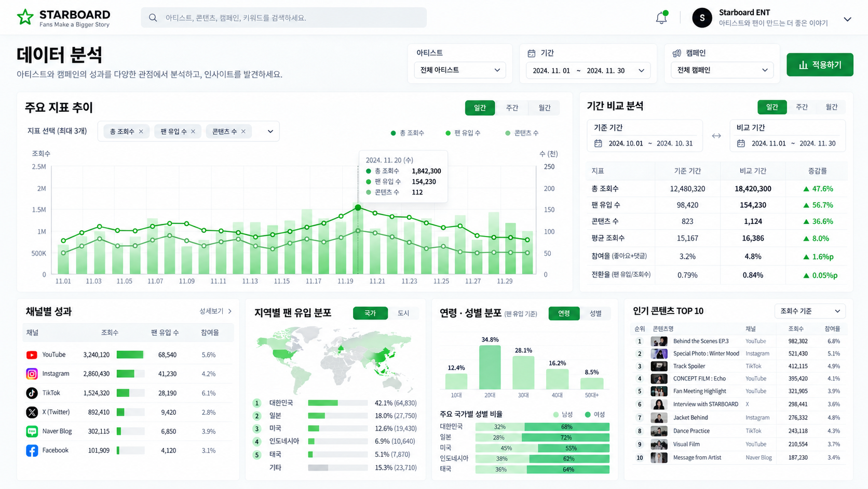The width and height of the screenshot is (868, 489).
Task: Click the Facebook channel icon
Action: pyautogui.click(x=32, y=451)
